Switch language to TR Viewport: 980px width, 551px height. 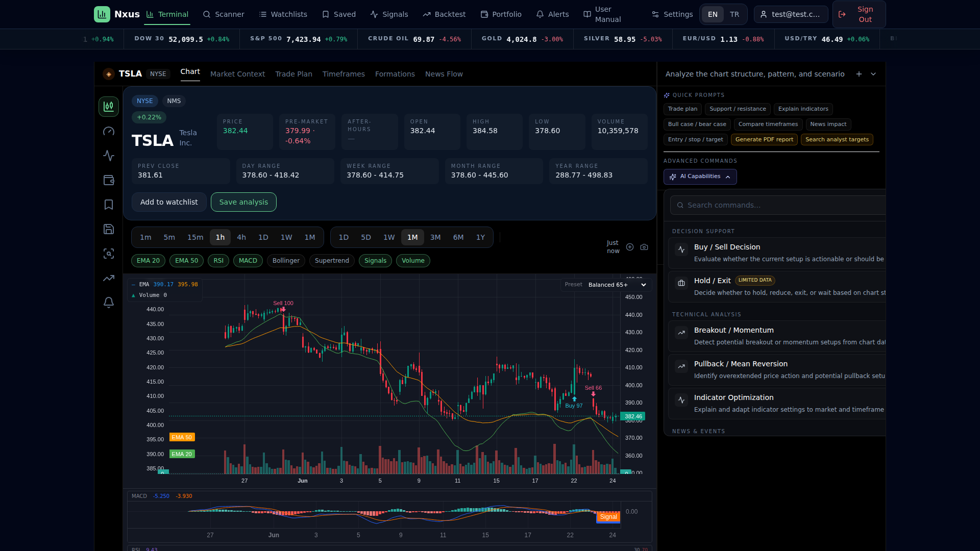click(734, 14)
